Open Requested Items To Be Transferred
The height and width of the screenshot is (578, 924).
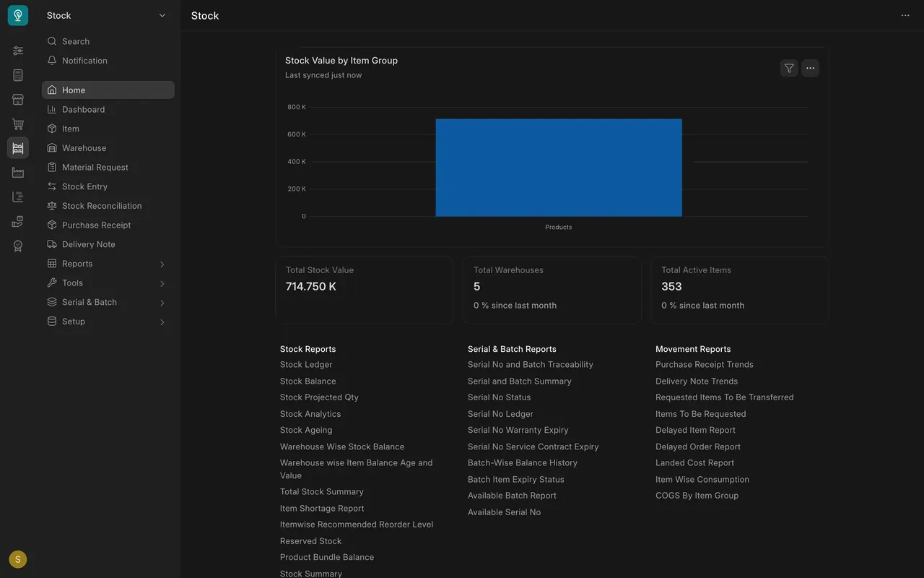coord(725,397)
